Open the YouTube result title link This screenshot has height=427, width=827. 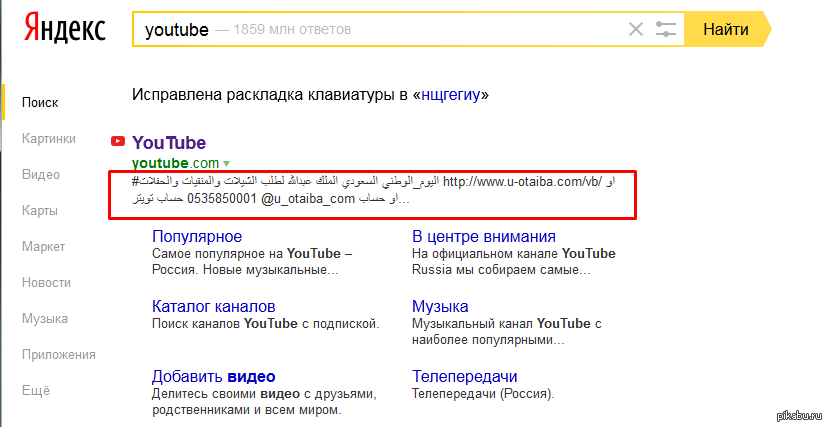coord(169,143)
